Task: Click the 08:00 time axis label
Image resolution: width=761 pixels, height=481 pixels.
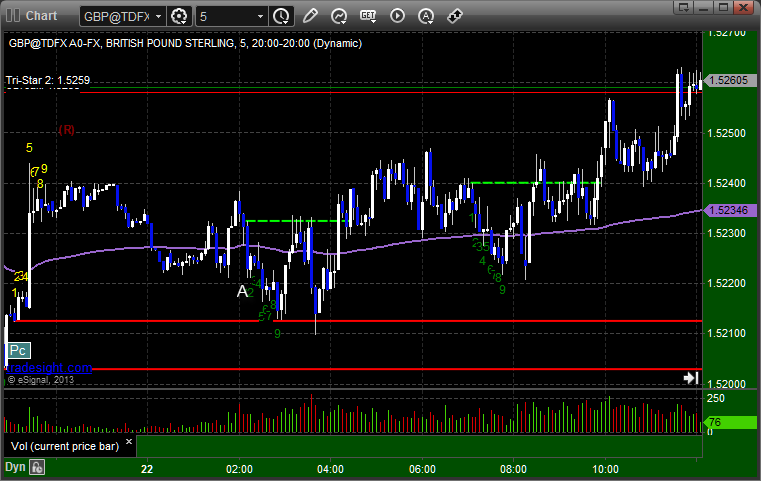Action: tap(513, 469)
